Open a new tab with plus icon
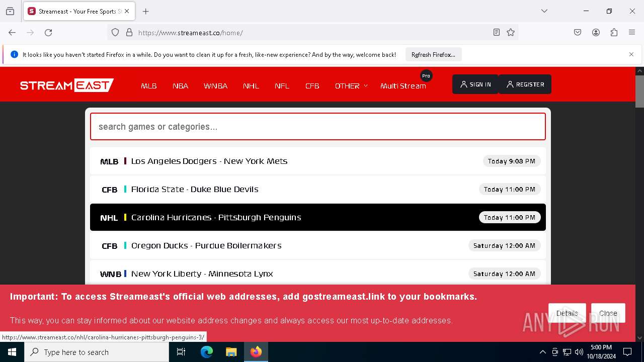644x362 pixels. click(145, 11)
